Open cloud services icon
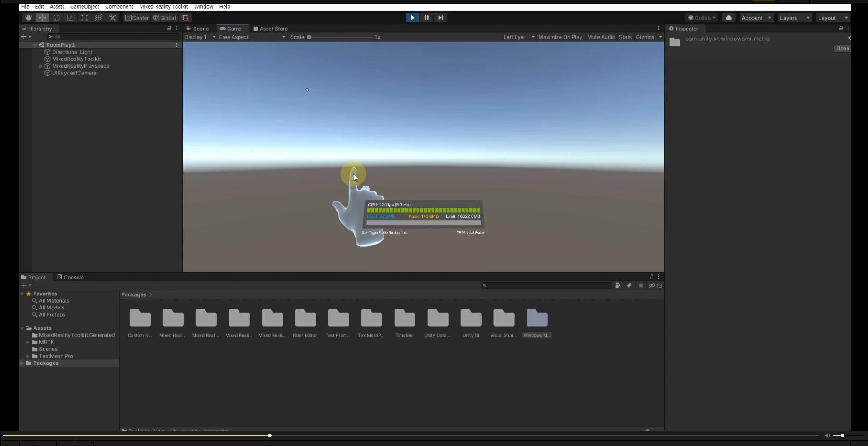The width and height of the screenshot is (868, 446). (729, 18)
